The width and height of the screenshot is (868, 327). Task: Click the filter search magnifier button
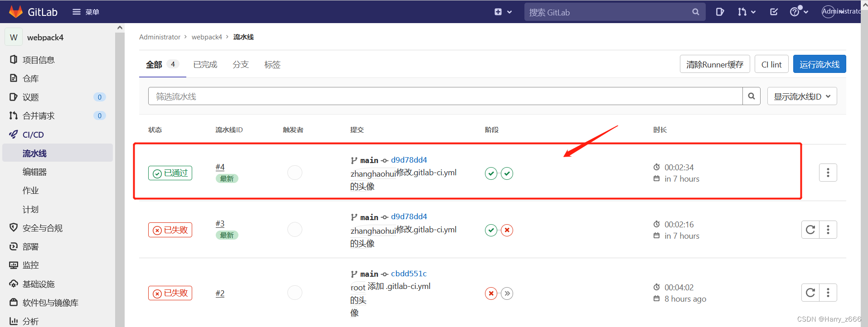(752, 96)
